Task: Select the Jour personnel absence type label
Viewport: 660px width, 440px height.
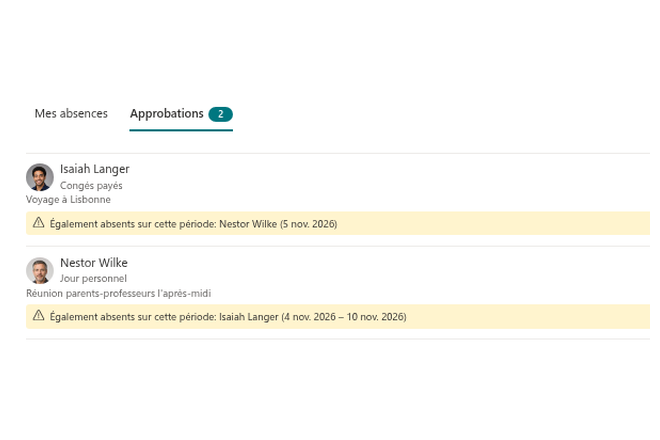Action: [93, 278]
